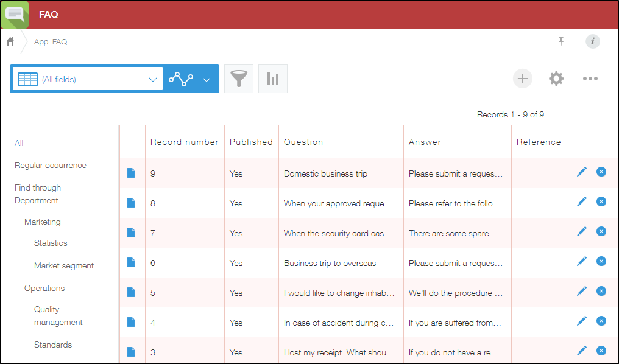Edit record 5 with the pencil icon
This screenshot has width=619, height=364.
pyautogui.click(x=582, y=291)
